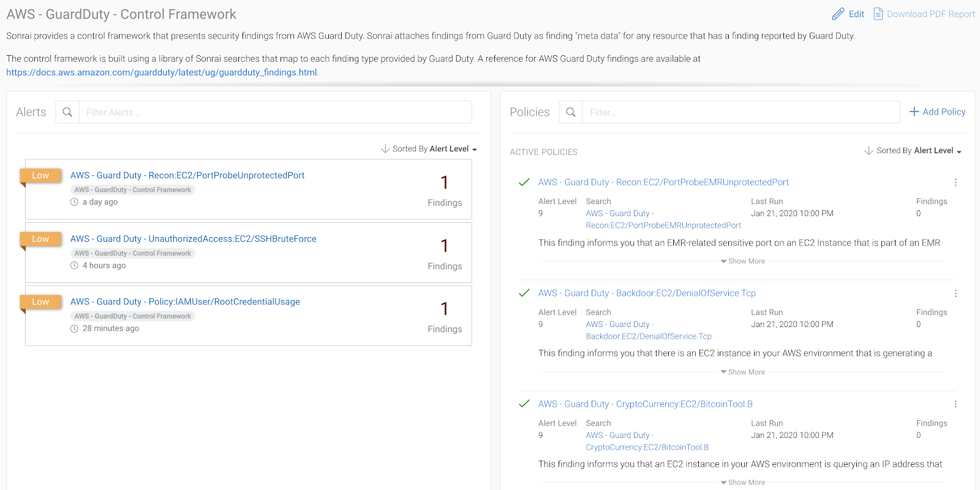Click the Edit pencil icon
This screenshot has width=980, height=490.
pyautogui.click(x=838, y=14)
